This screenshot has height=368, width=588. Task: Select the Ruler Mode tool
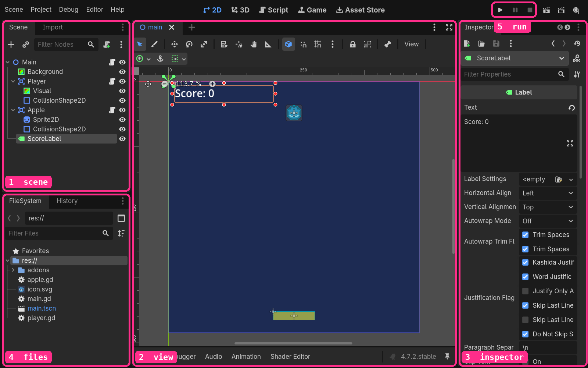[x=268, y=44]
